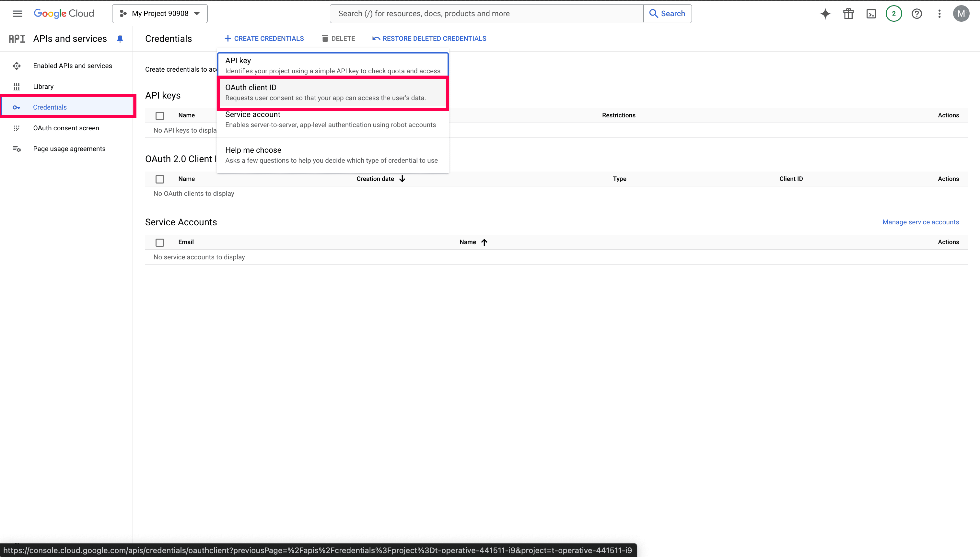Open Manage service accounts link
980x557 pixels.
click(921, 222)
